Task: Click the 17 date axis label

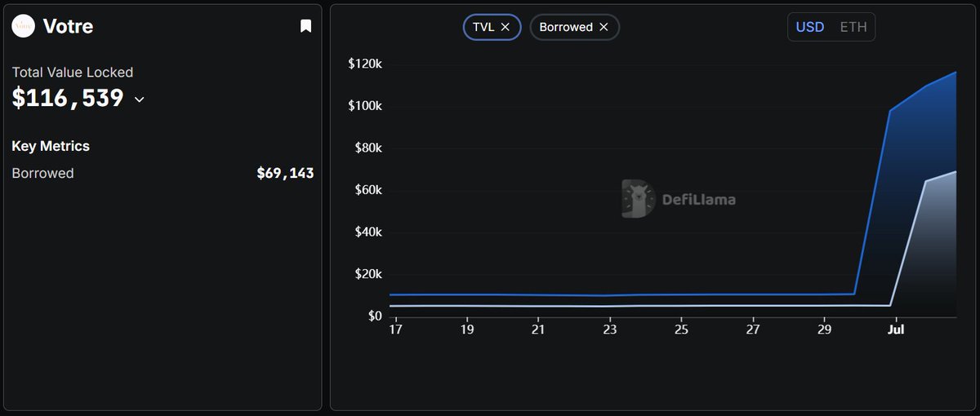Action: pos(395,330)
